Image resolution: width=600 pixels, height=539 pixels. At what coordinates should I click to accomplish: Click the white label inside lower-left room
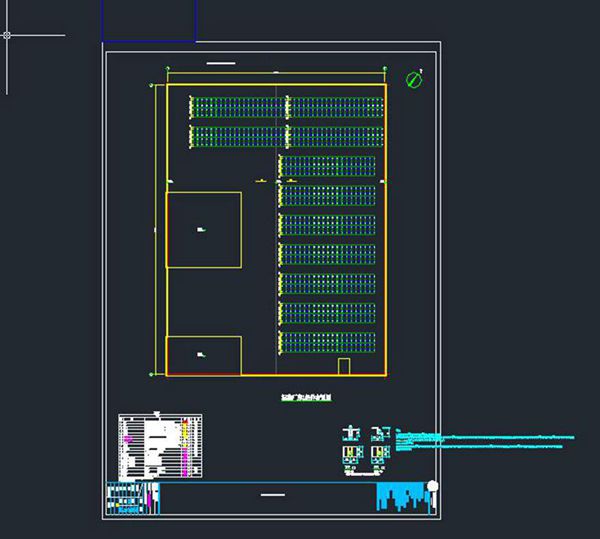tap(202, 354)
